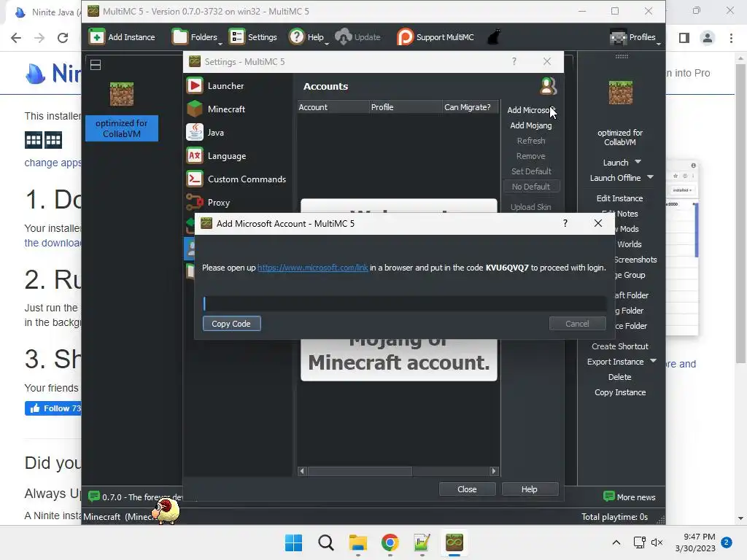Open Settings from the MultiMC toolbar

(253, 37)
